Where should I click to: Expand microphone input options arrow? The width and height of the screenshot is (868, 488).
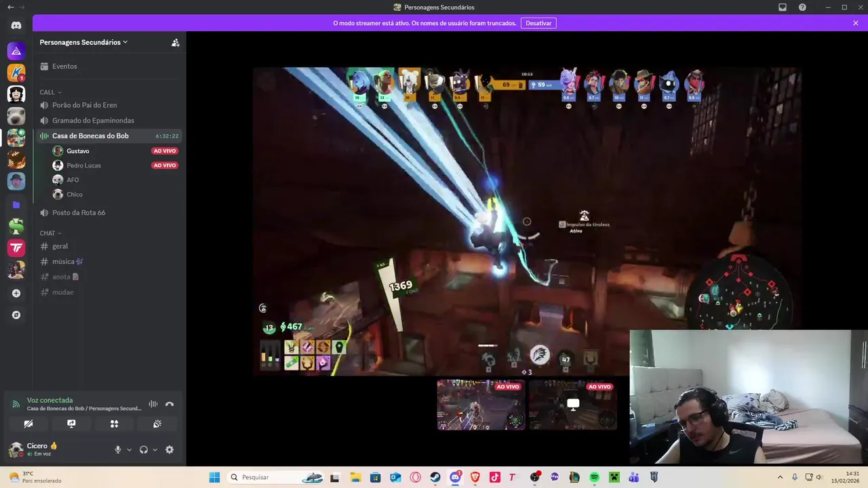[x=129, y=449]
